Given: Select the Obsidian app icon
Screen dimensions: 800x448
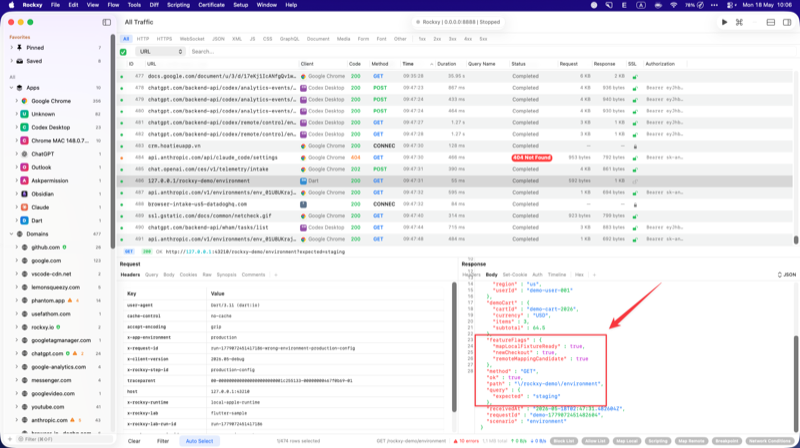Looking at the screenshot, I should coord(24,194).
